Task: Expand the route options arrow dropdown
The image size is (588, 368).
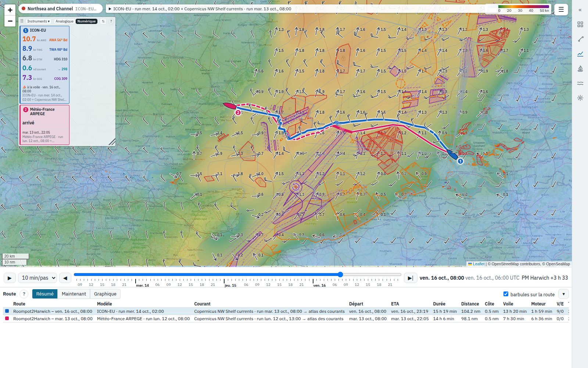Action: [563, 294]
